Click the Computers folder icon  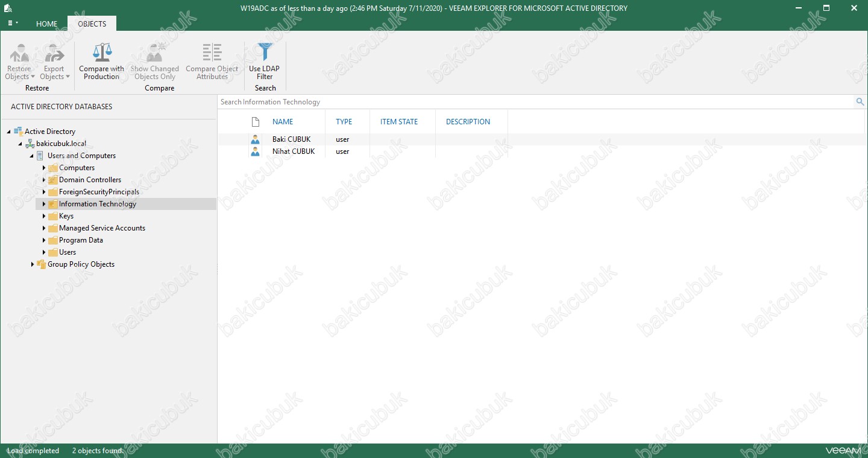pyautogui.click(x=53, y=168)
